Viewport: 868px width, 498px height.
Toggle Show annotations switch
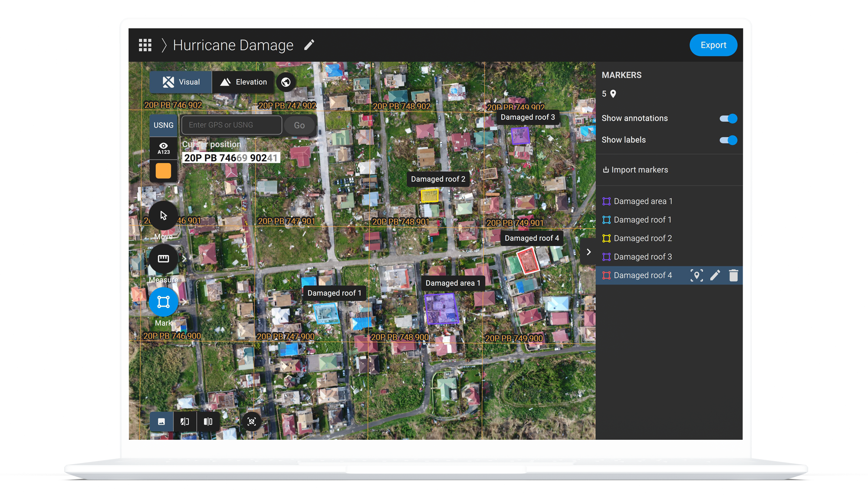pos(728,119)
